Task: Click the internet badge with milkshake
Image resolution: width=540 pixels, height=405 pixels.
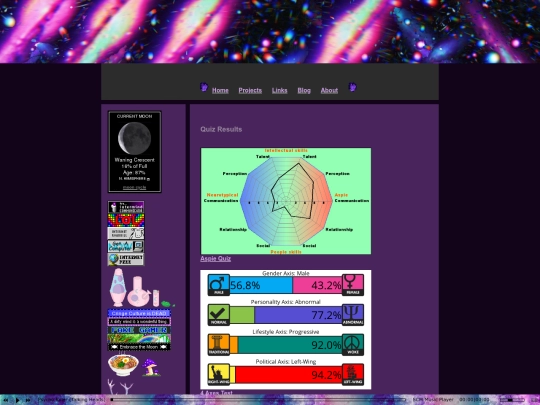Action: [x=126, y=207]
